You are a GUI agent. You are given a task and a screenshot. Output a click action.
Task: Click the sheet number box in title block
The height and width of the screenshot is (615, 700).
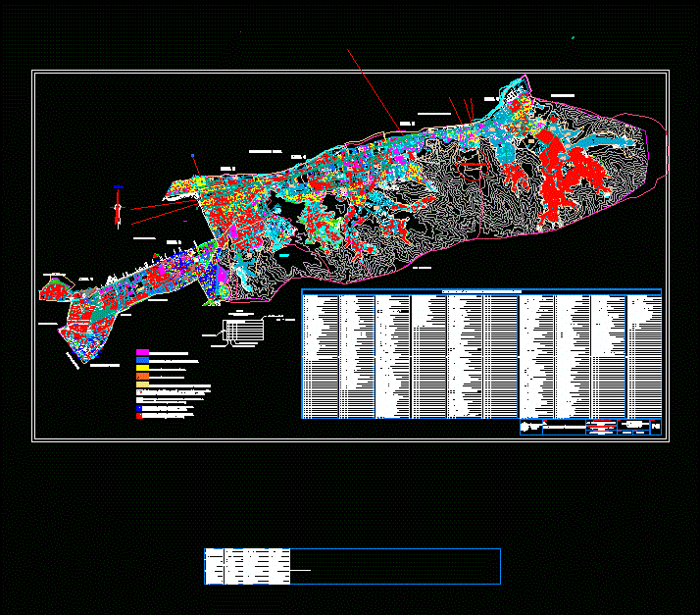pyautogui.click(x=655, y=427)
